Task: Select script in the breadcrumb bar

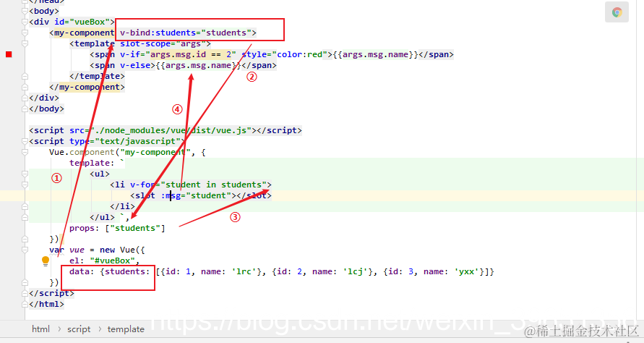Action: click(x=79, y=329)
